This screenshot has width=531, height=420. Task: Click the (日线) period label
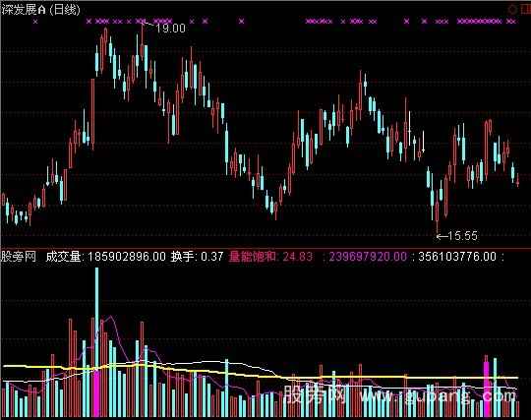tap(65, 10)
